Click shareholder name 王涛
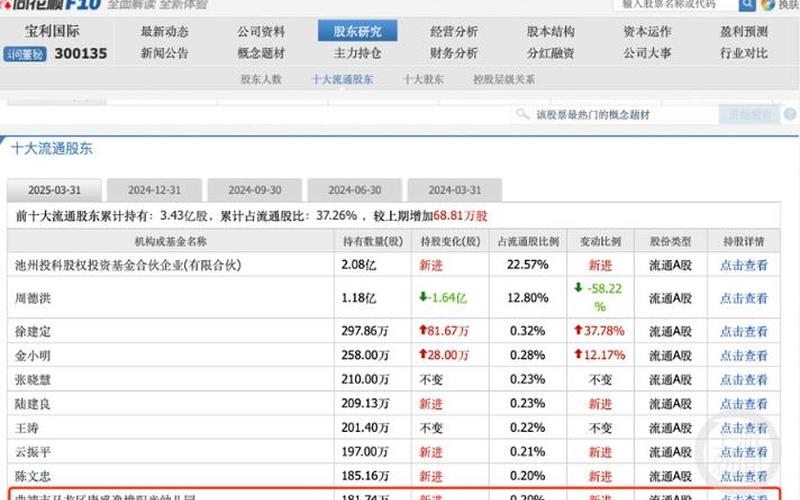 27,428
